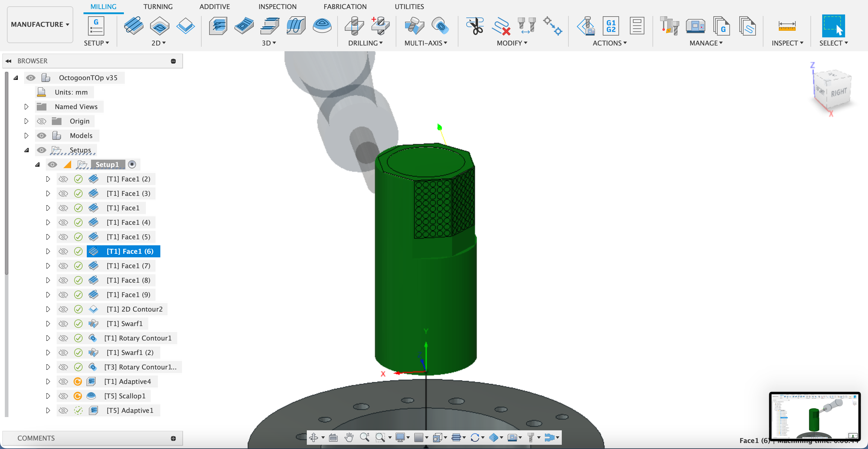This screenshot has height=449, width=868.
Task: Click the Setup Sheet icon
Action: coord(637,26)
